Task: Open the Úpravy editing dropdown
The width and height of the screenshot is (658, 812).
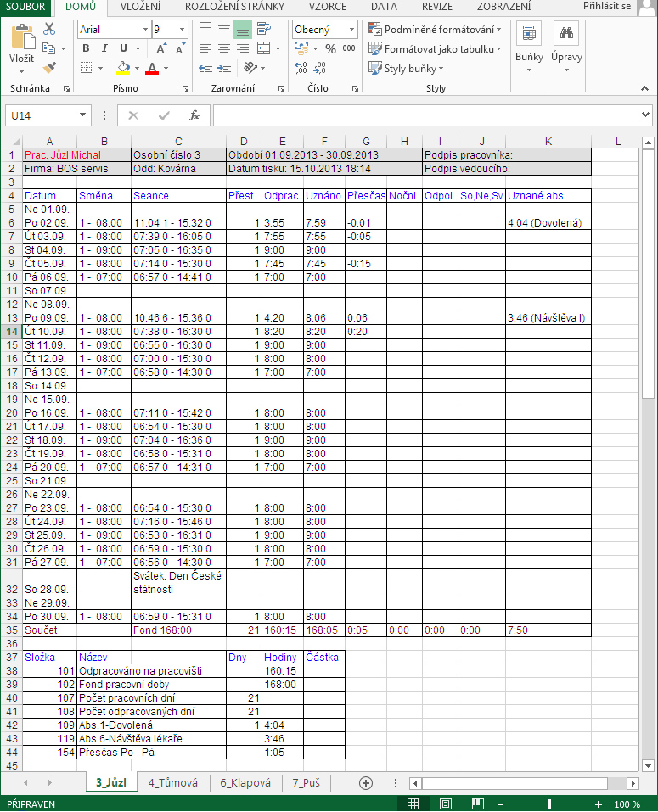Action: (566, 48)
